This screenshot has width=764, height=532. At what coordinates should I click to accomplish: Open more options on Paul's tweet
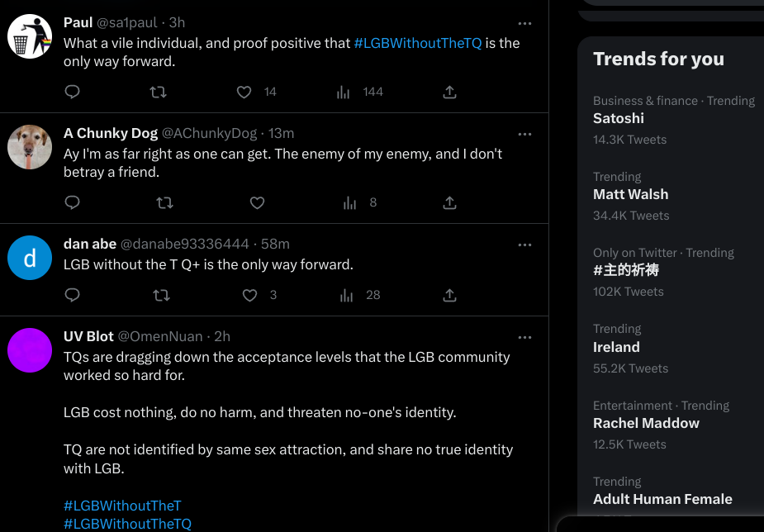[524, 23]
